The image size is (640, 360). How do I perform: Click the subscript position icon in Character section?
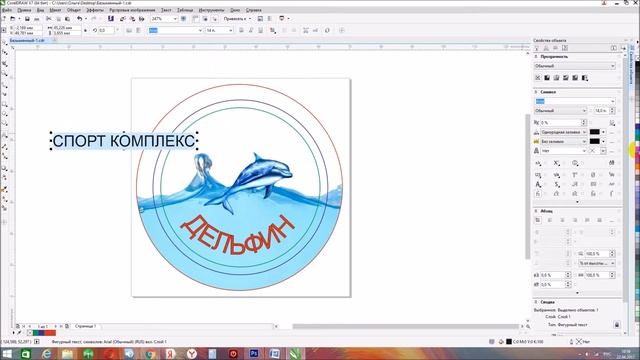coord(556,163)
